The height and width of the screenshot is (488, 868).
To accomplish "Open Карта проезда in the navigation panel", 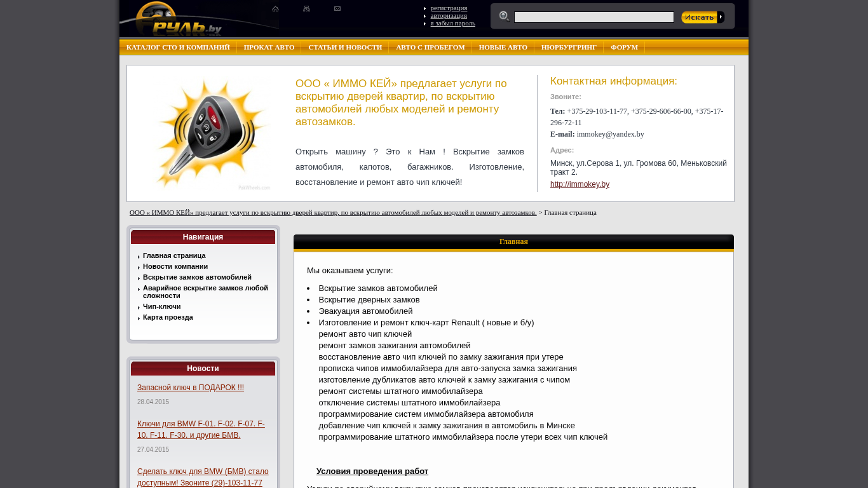I will pyautogui.click(x=168, y=317).
